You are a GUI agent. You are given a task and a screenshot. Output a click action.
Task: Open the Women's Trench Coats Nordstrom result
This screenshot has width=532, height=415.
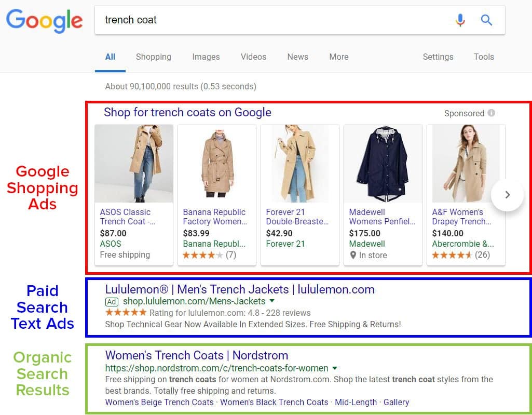197,355
